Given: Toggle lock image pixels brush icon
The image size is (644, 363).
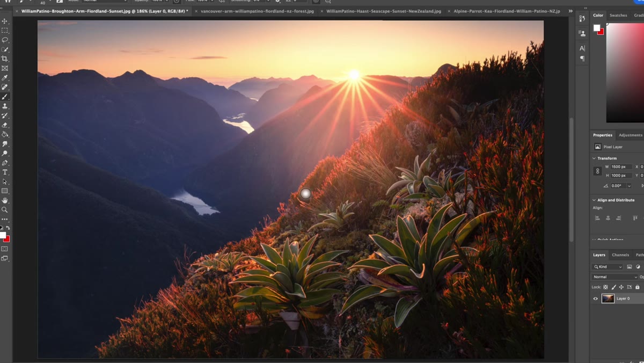Looking at the screenshot, I should (613, 287).
